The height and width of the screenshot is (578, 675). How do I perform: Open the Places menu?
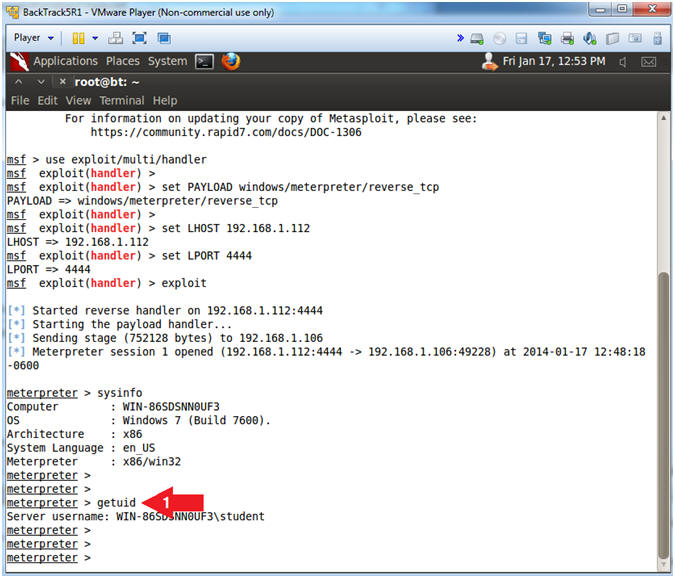click(x=123, y=61)
